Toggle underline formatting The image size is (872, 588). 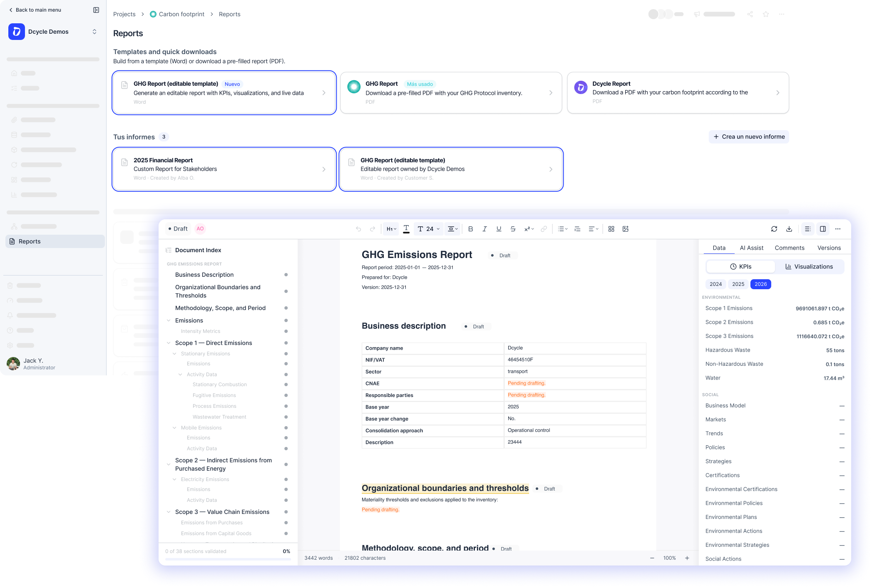499,229
